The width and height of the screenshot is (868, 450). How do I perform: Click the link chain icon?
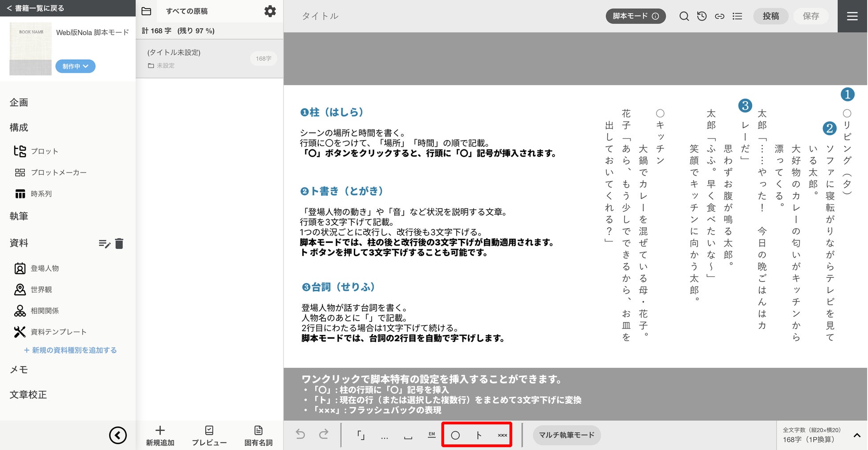[x=719, y=16]
